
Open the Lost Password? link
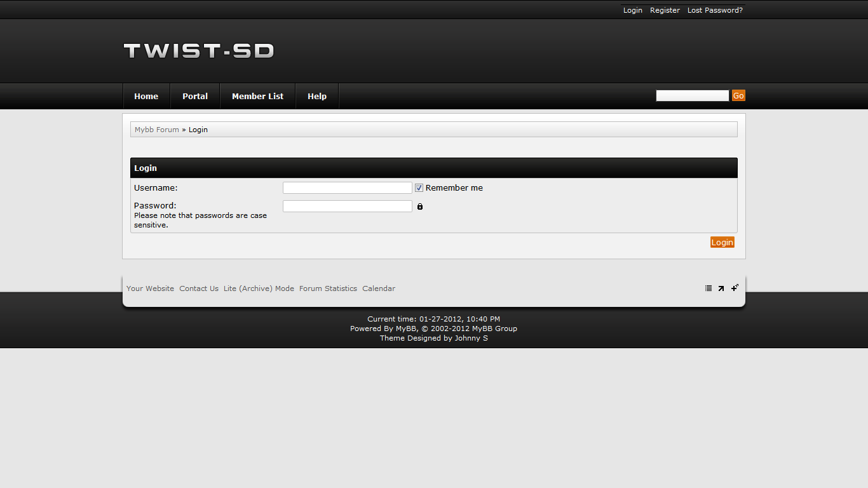[715, 10]
